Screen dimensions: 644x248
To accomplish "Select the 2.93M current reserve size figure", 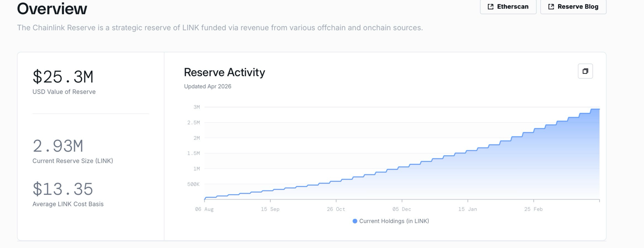I will pos(58,146).
